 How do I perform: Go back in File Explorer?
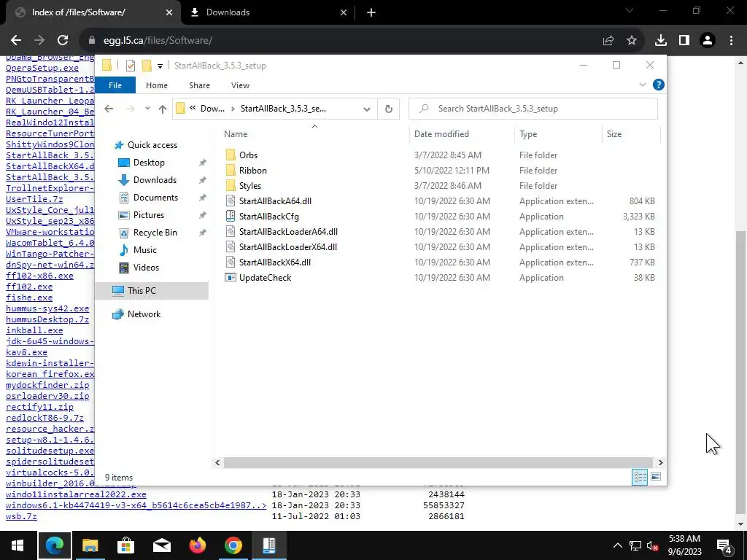point(109,109)
